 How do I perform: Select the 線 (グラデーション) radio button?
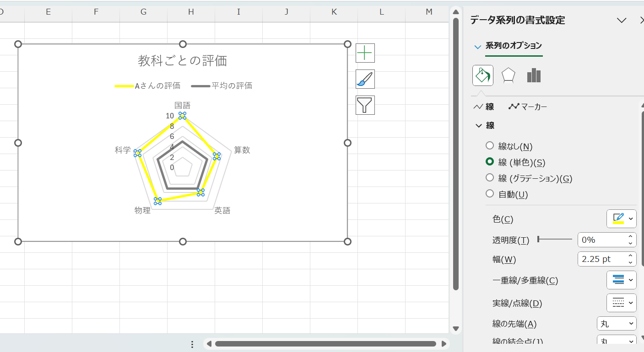pyautogui.click(x=490, y=178)
